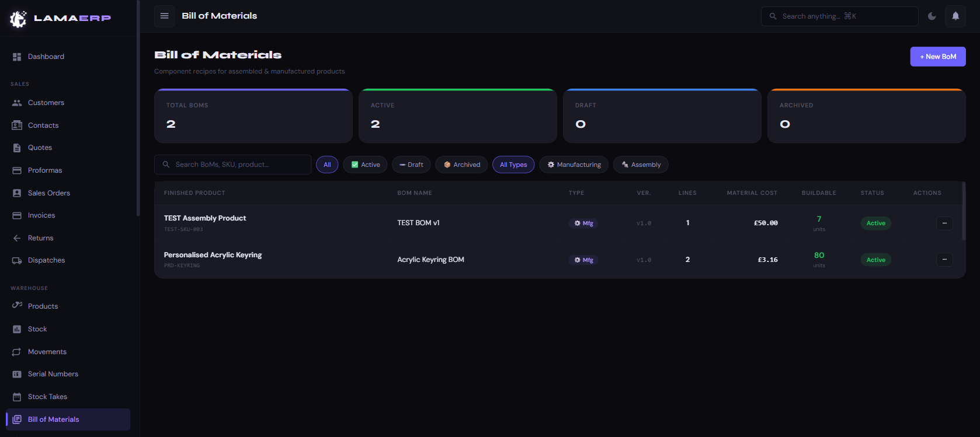The width and height of the screenshot is (980, 437).
Task: Open the Movements sidebar icon
Action: pyautogui.click(x=17, y=352)
